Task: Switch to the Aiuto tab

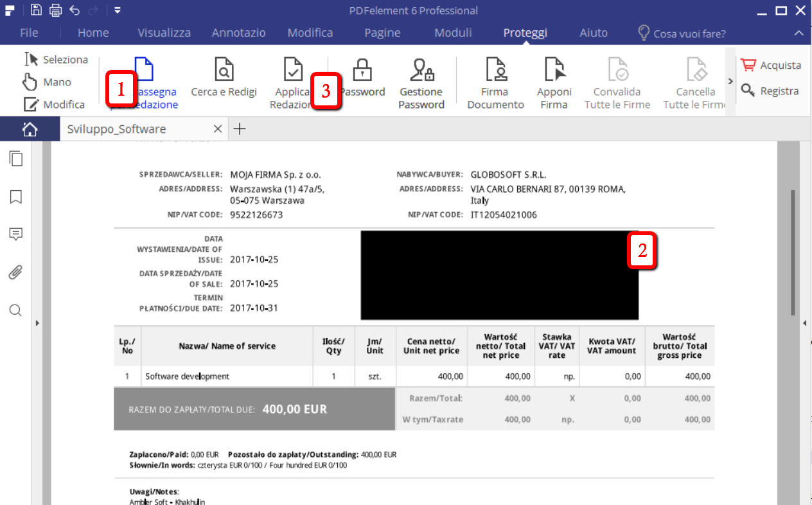Action: click(x=594, y=33)
